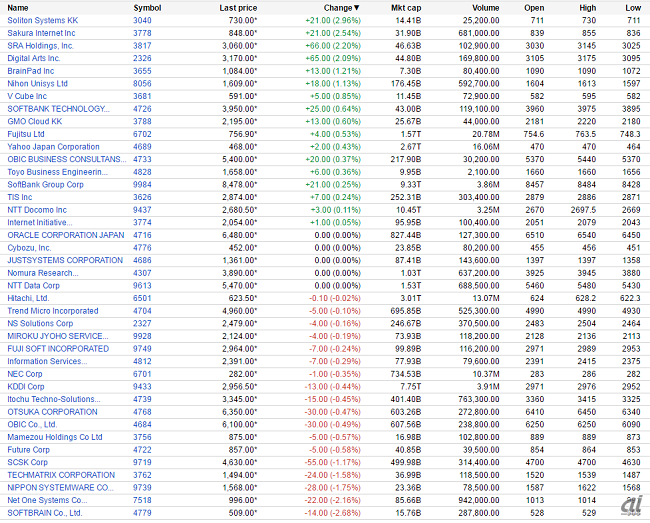Open the Itochu Techno-Solutions link
Screen dimensions: 650x523
[x=54, y=400]
